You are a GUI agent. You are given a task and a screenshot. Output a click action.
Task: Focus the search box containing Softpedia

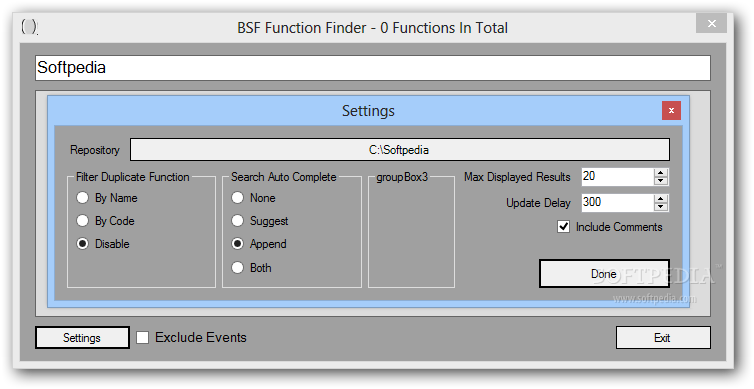click(x=373, y=68)
